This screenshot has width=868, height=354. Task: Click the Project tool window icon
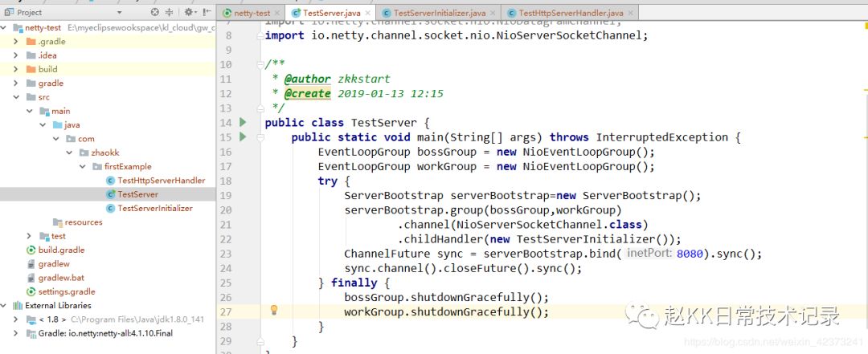pos(8,12)
